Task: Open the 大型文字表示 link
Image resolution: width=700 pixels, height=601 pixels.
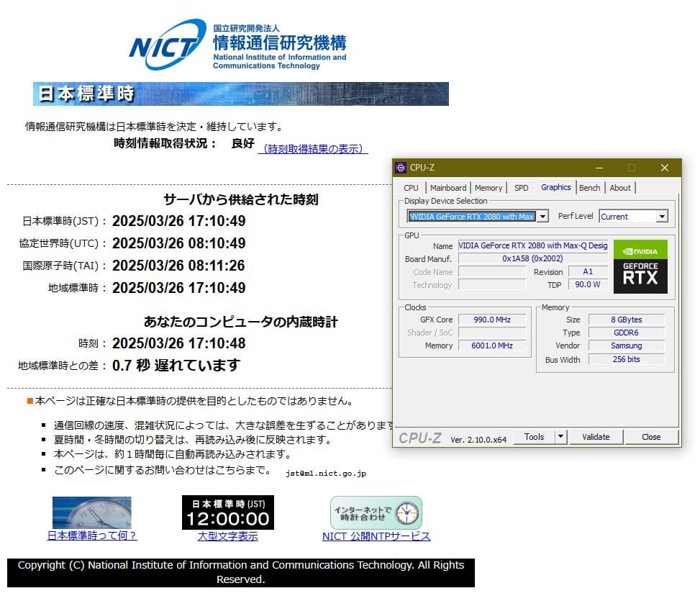Action: click(227, 536)
